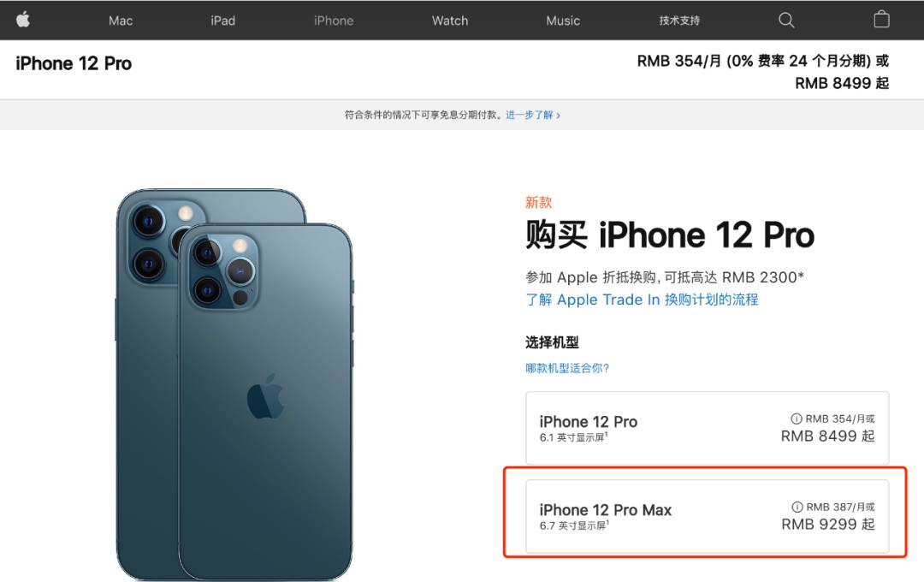Open the search magnifier icon
Image resolution: width=924 pixels, height=582 pixels.
coord(786,20)
